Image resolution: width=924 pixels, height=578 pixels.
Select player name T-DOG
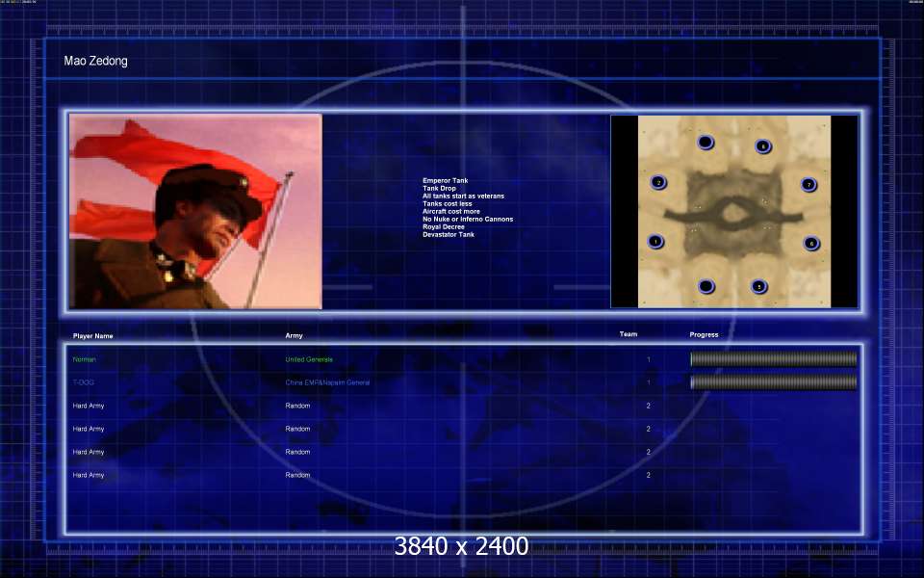pyautogui.click(x=83, y=382)
